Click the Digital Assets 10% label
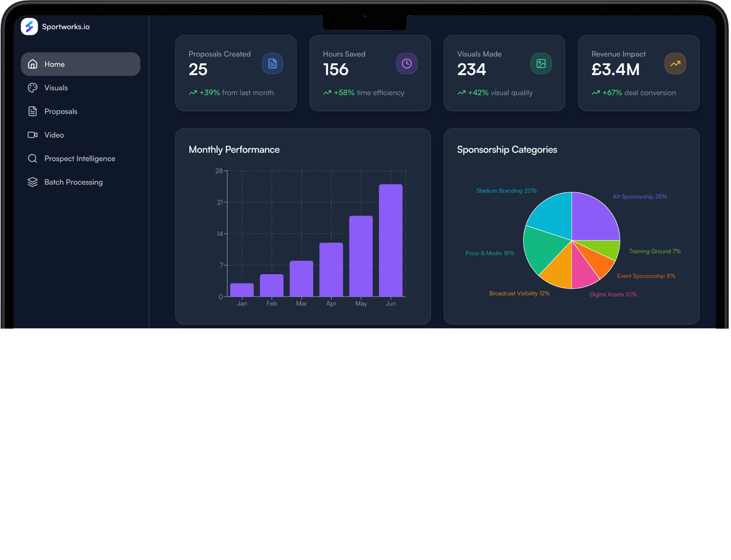The image size is (731, 560). (613, 295)
